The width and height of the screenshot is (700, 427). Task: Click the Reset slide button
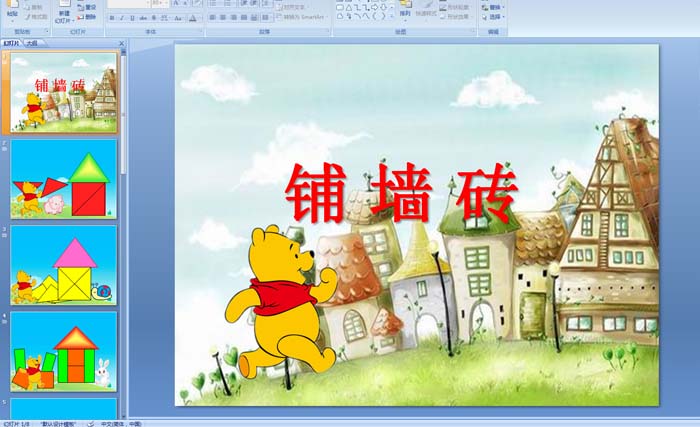point(88,7)
